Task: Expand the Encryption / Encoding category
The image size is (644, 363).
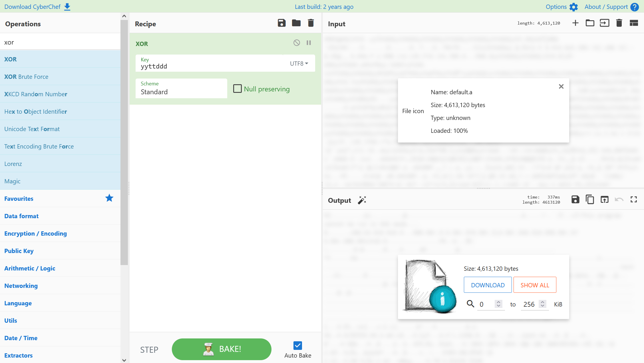Action: pos(35,233)
